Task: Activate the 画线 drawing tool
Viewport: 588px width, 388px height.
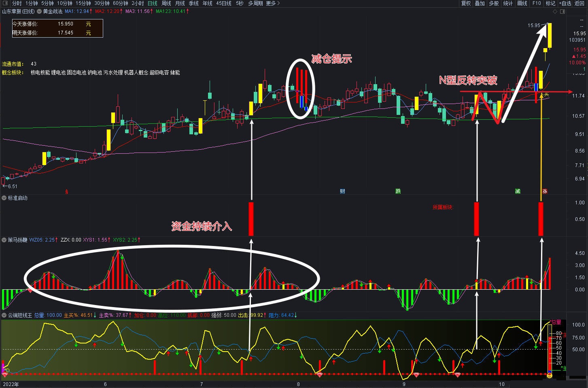Action: pos(522,3)
